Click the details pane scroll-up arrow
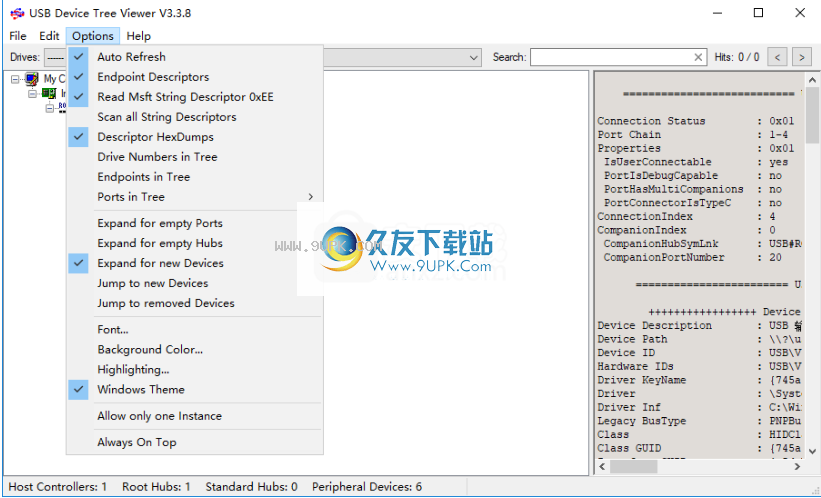The width and height of the screenshot is (821, 498). [812, 80]
